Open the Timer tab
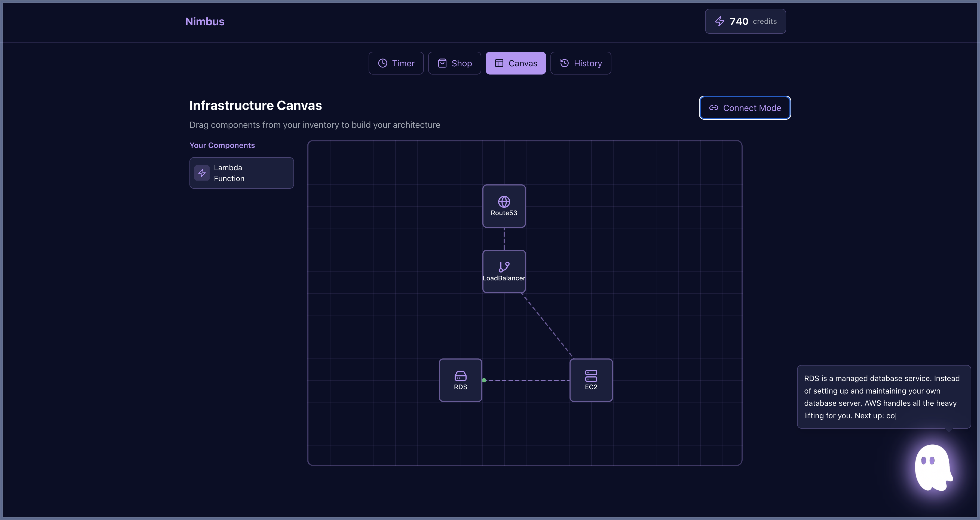 point(396,63)
